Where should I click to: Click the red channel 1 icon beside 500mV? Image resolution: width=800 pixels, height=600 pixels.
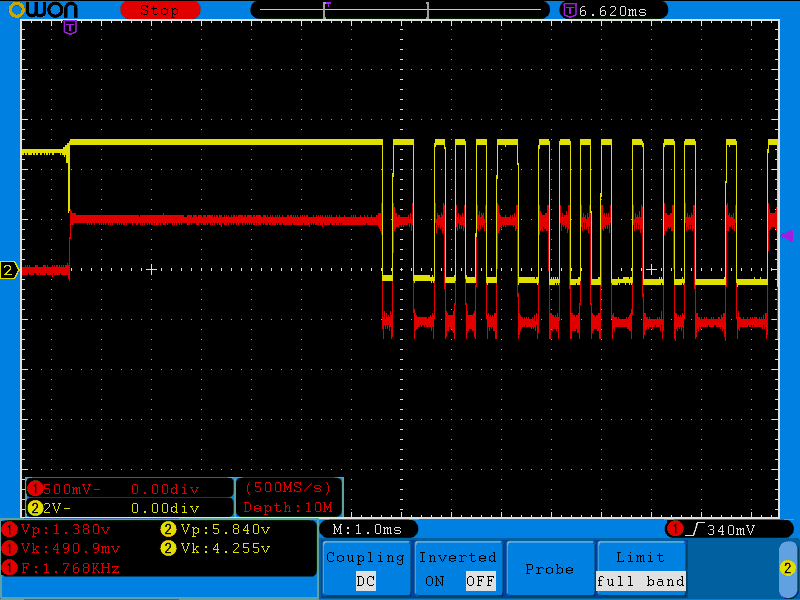pos(35,489)
